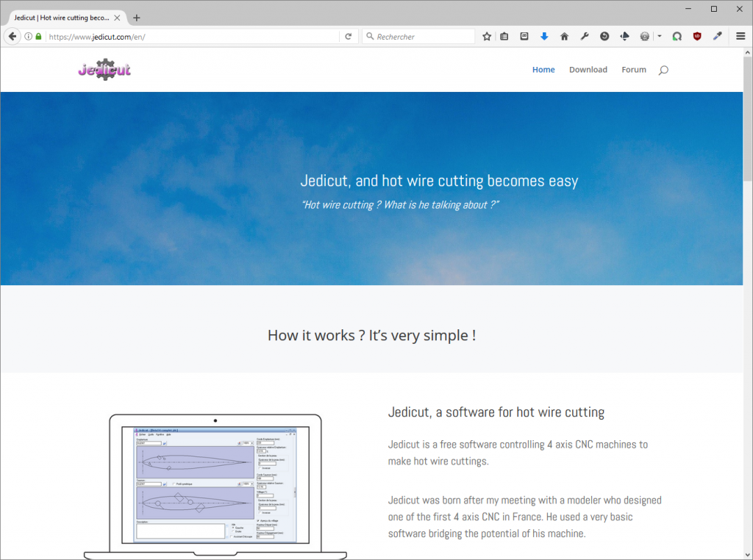
Task: Click the website search magnifier icon
Action: click(663, 70)
